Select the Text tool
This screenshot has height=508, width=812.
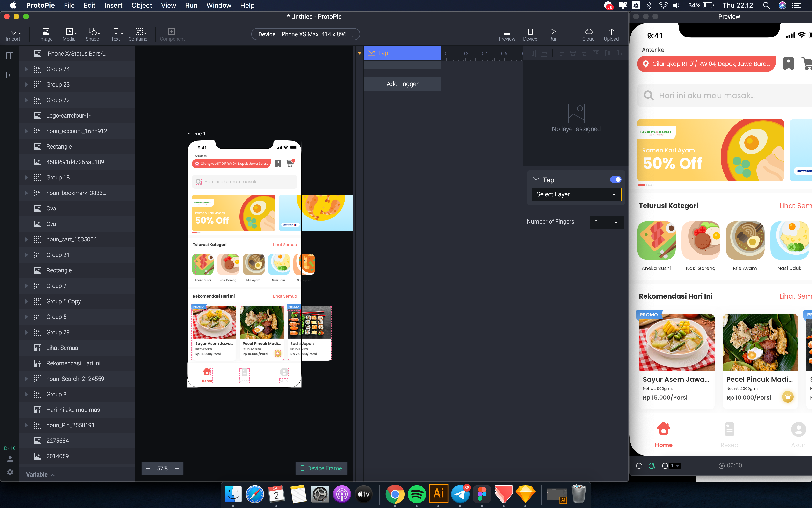[116, 34]
